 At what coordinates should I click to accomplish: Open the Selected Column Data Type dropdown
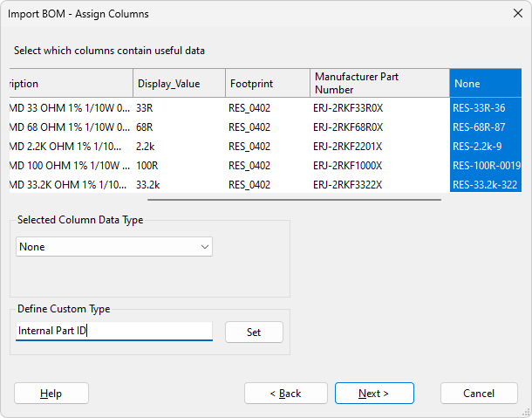pyautogui.click(x=114, y=247)
